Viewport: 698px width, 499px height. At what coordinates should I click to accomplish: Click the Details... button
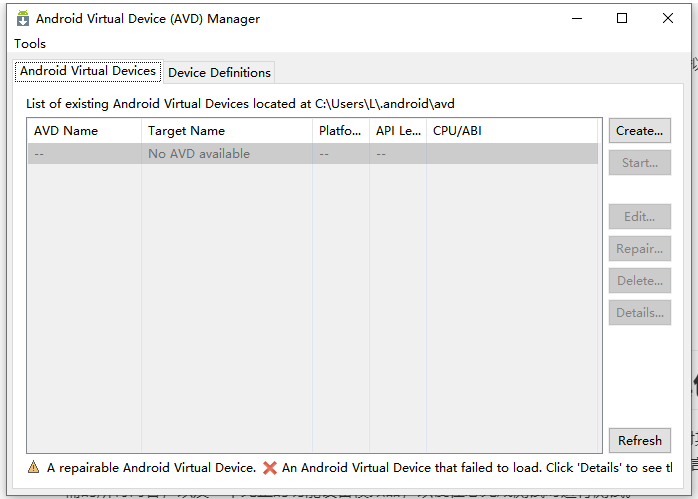(x=640, y=313)
